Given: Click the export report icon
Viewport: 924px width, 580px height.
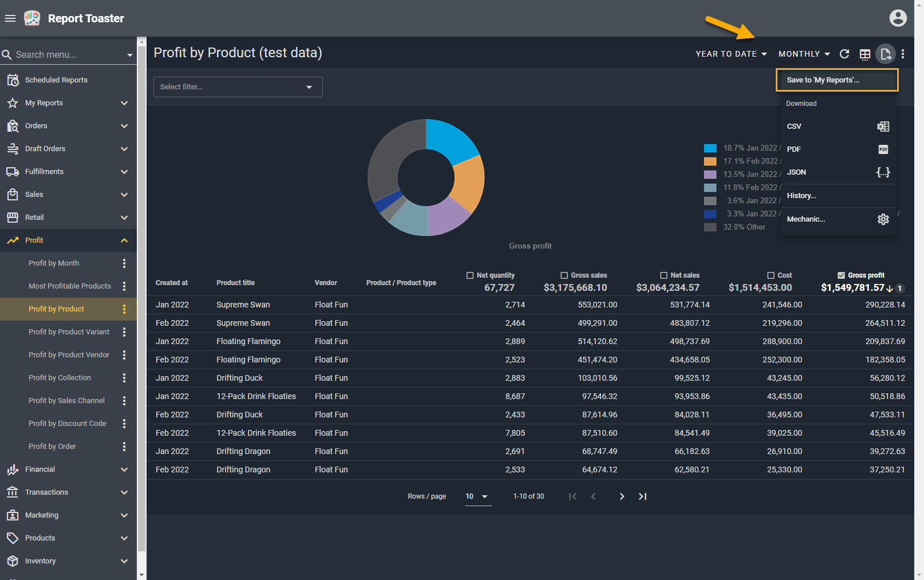Looking at the screenshot, I should 885,54.
